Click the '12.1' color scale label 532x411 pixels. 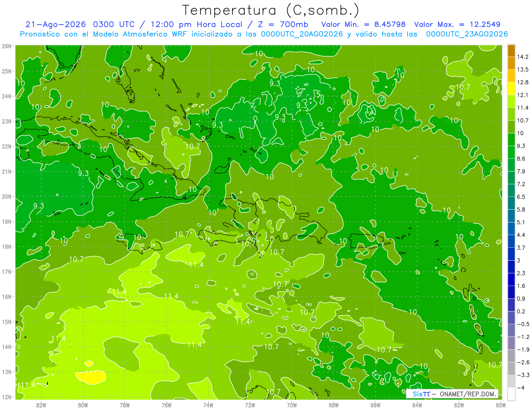pos(523,95)
